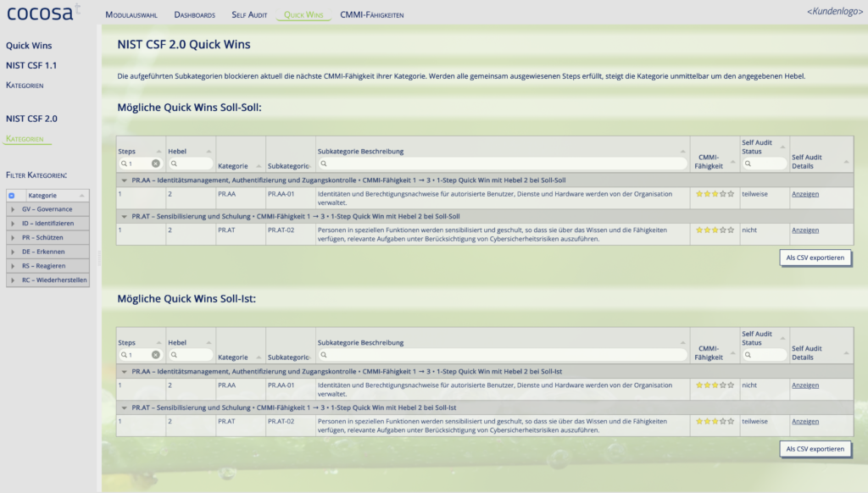
Task: Click the star rating for PR.AA-01 in Soll-Soll
Action: [x=715, y=194]
